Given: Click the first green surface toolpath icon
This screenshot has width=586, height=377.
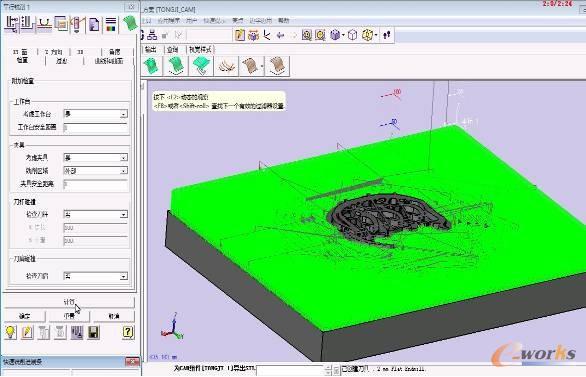Looking at the screenshot, I should [152, 66].
